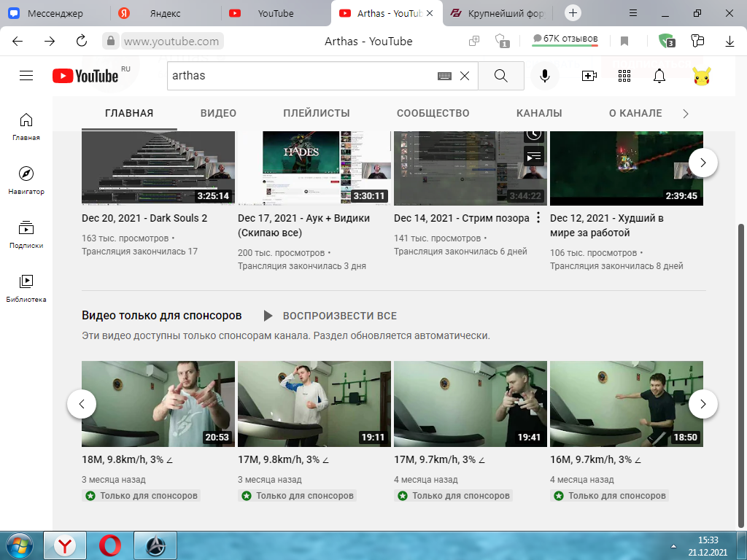Clear the search text with X icon
Viewport: 747px width, 560px height.
[x=465, y=76]
